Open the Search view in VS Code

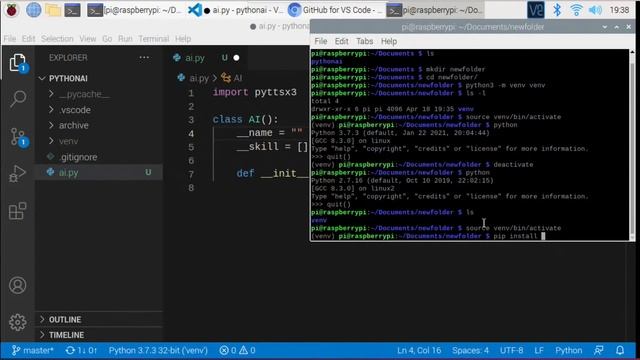[18, 99]
